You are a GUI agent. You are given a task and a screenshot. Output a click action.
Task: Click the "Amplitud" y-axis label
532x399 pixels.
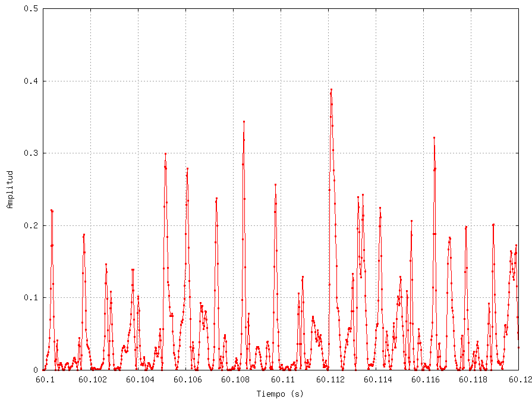pyautogui.click(x=10, y=189)
